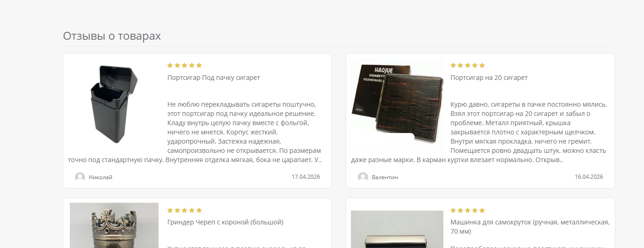Click the review date 16.04.2026
The height and width of the screenshot is (248, 644).
pyautogui.click(x=589, y=177)
